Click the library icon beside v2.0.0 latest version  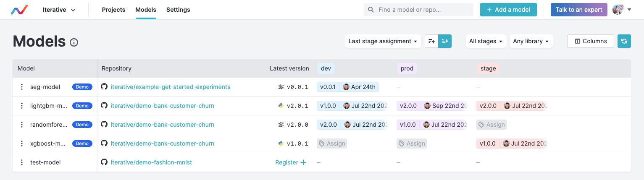[281, 125]
